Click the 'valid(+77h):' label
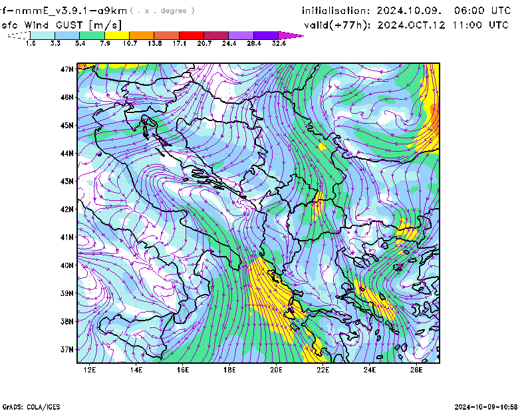This screenshot has height=411, width=532. [x=338, y=25]
